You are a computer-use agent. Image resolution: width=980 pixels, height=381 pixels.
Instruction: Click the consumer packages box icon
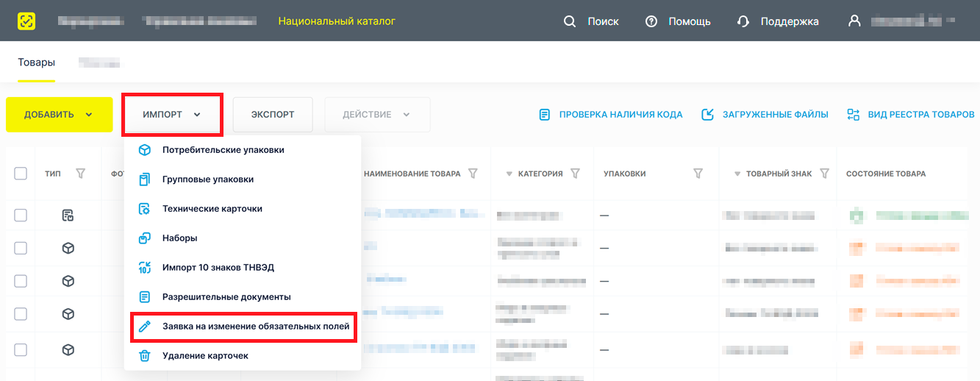tap(145, 150)
